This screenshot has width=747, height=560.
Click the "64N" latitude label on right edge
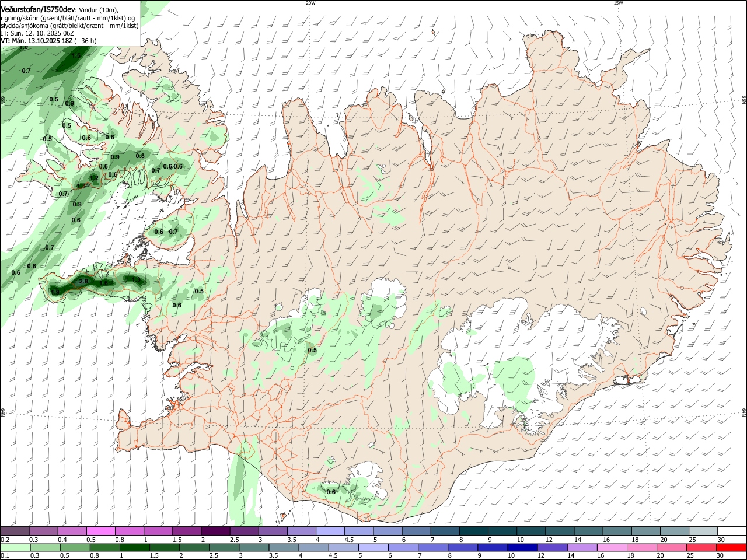(744, 412)
